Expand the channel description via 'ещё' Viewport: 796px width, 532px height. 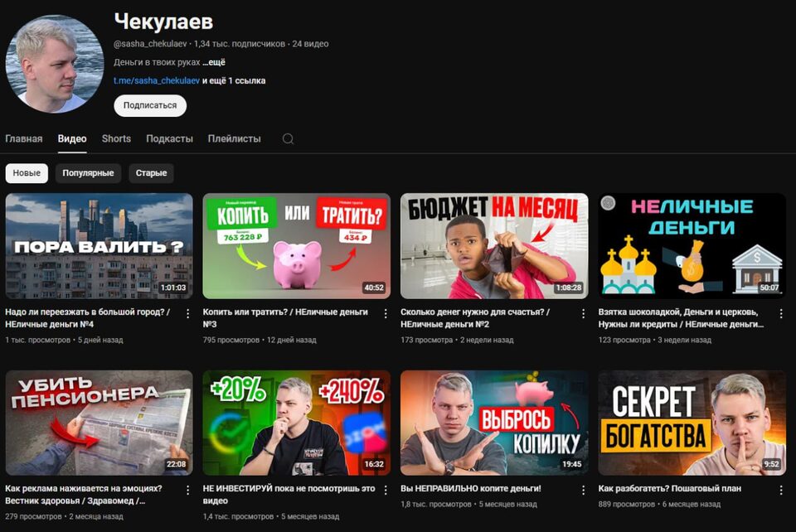click(x=213, y=61)
